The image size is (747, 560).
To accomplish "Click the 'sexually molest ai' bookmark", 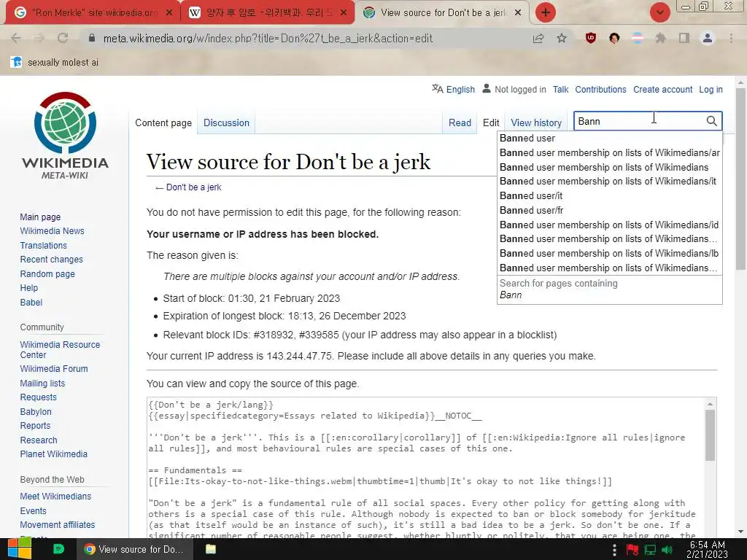I will 55,63.
